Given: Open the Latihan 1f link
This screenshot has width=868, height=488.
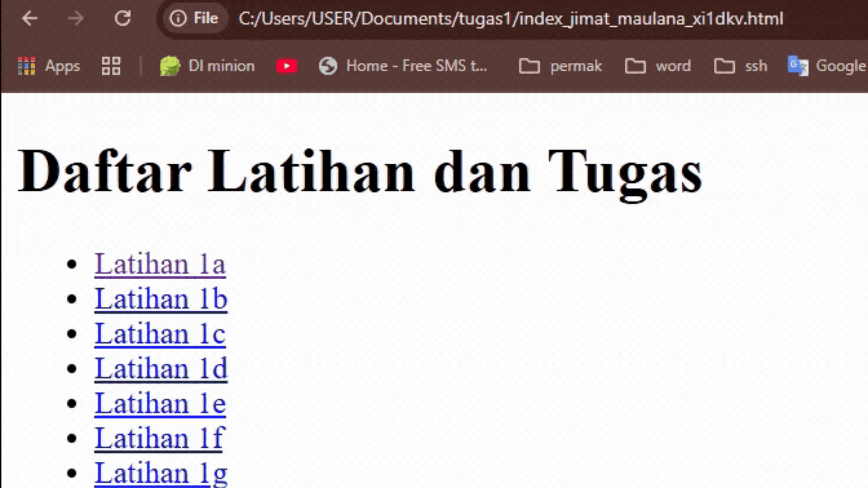Looking at the screenshot, I should tap(159, 438).
